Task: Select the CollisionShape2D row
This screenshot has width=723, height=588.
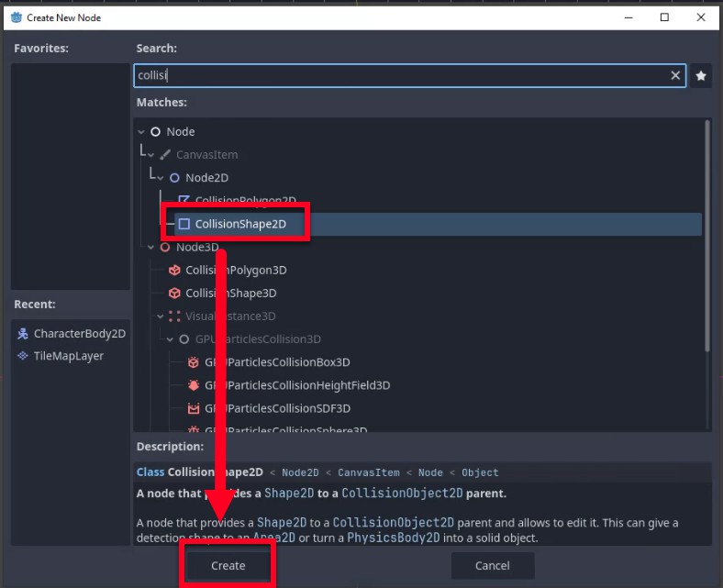Action: 438,224
